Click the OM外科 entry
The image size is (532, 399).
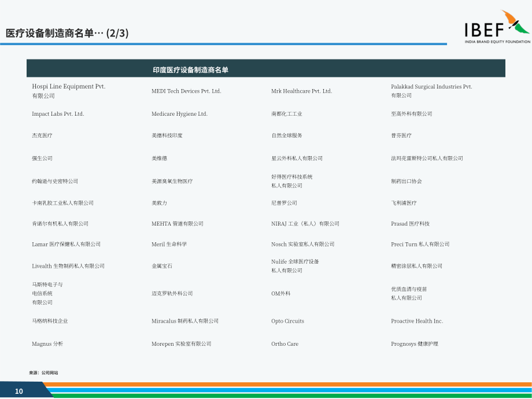pyautogui.click(x=281, y=294)
